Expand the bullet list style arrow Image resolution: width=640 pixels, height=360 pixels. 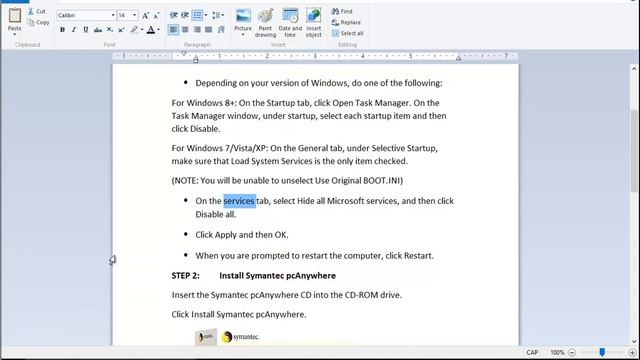coord(206,16)
